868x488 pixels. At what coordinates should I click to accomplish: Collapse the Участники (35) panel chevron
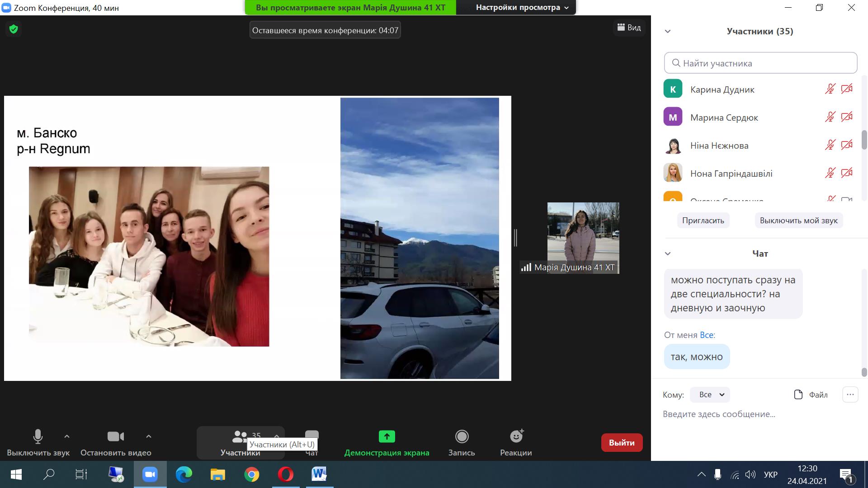tap(668, 32)
